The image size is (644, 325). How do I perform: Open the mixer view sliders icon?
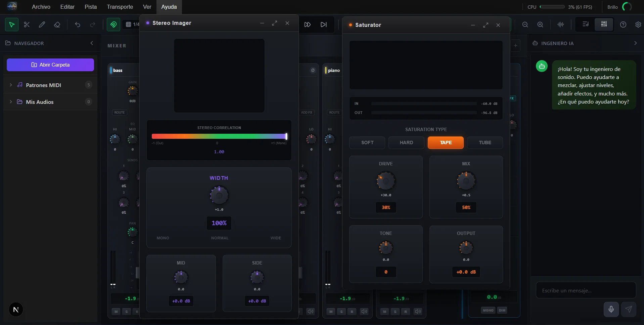pyautogui.click(x=604, y=24)
